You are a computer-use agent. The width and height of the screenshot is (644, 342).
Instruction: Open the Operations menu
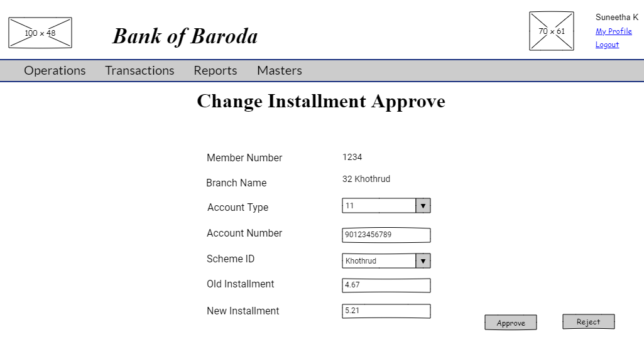click(55, 71)
